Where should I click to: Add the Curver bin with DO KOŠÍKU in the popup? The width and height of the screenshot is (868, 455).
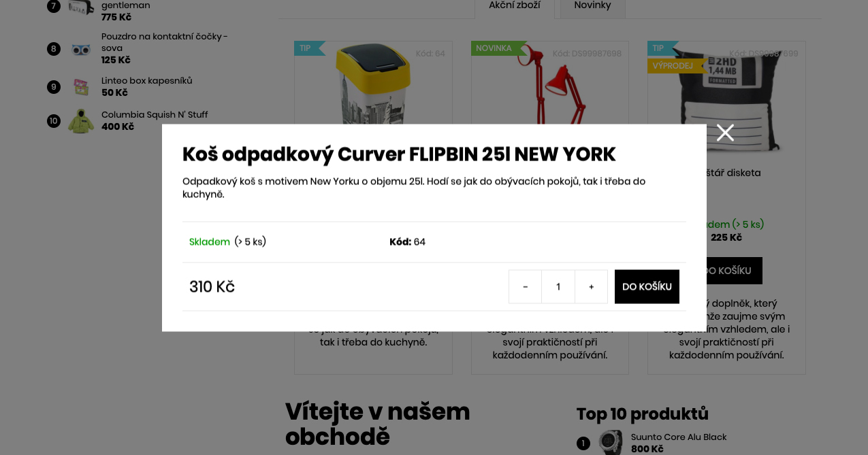647,287
